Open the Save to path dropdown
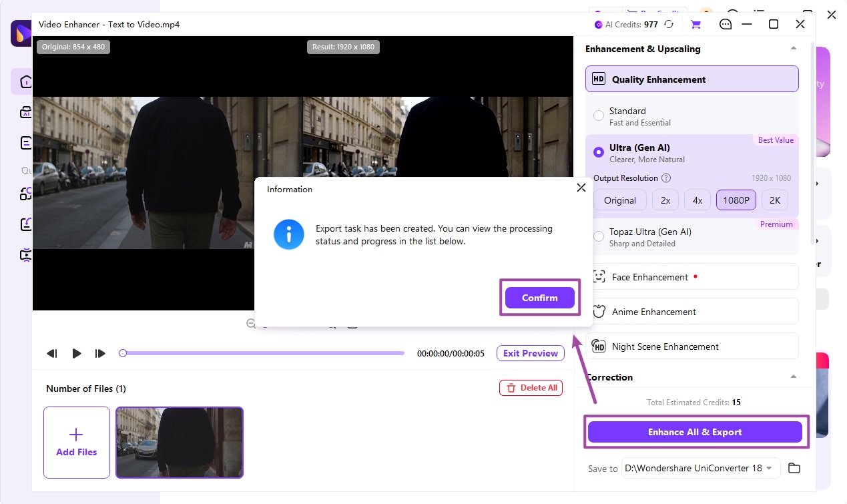Viewport: 847px width, 504px height. 701,468
